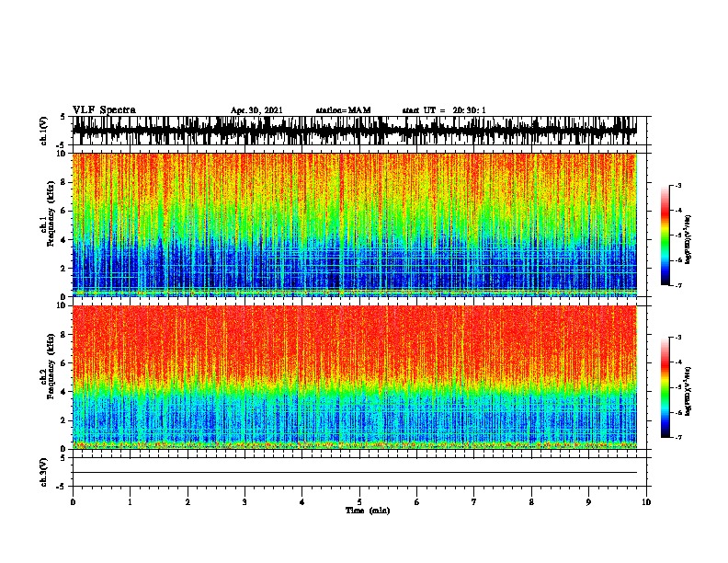The image size is (728, 563).
Task: Click time axis end tick label "10"
Action: [x=646, y=502]
